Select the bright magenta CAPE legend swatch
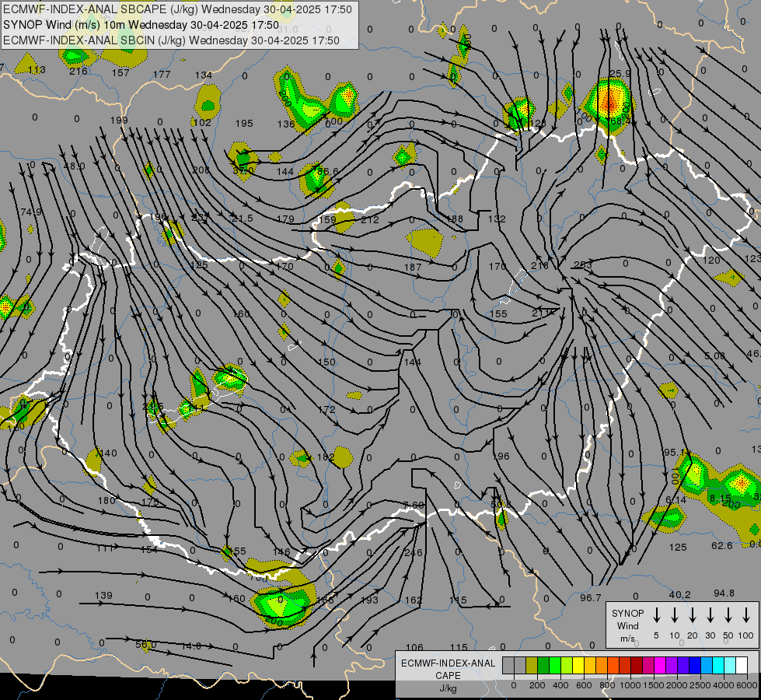The image size is (761, 700). 660,666
